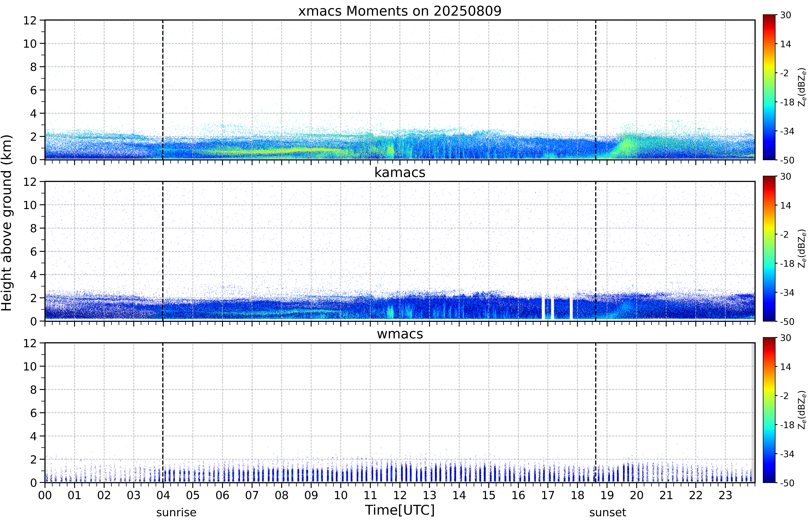Click the "09" hour tick label
This screenshot has width=812, height=524.
tap(311, 495)
